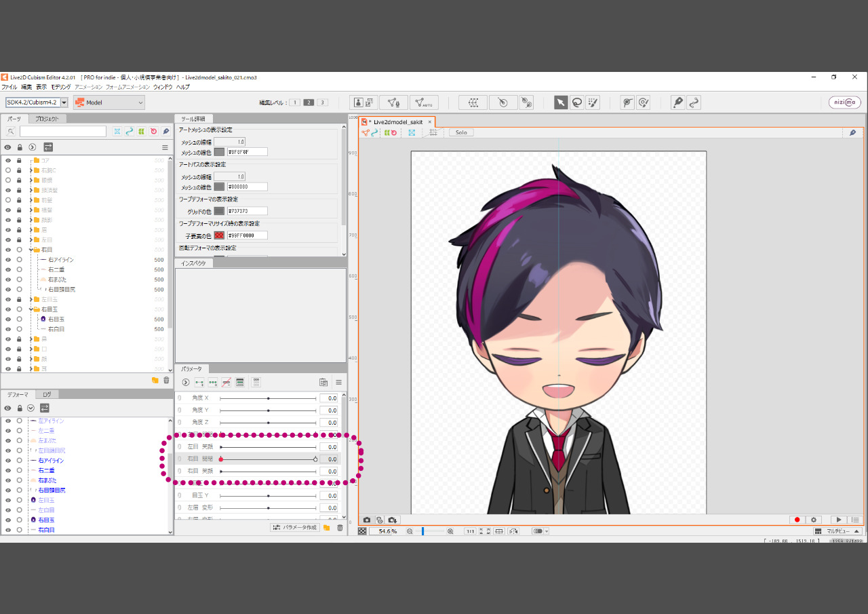Toggle lock for 右目玉 folder
Screen dimensions: 868x614
point(20,309)
